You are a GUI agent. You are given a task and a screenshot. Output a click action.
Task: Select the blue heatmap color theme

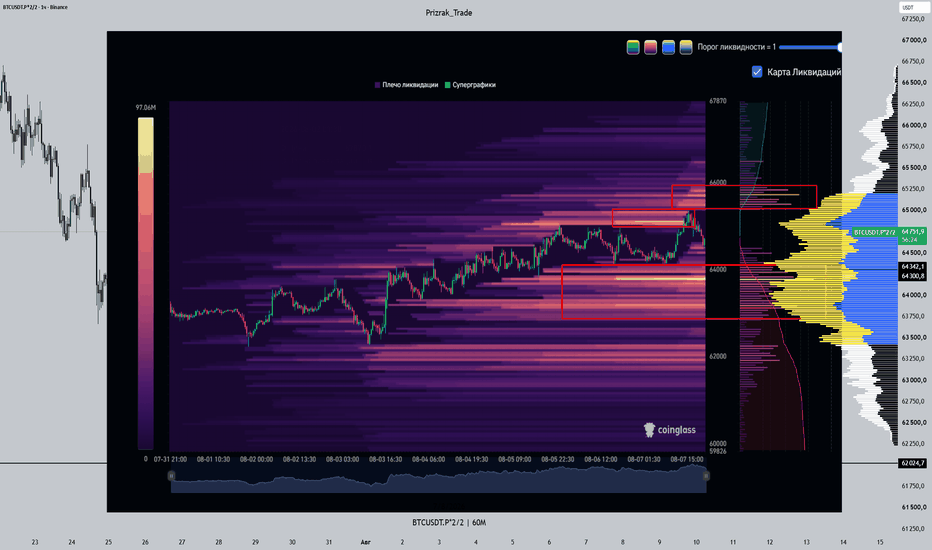[x=668, y=47]
